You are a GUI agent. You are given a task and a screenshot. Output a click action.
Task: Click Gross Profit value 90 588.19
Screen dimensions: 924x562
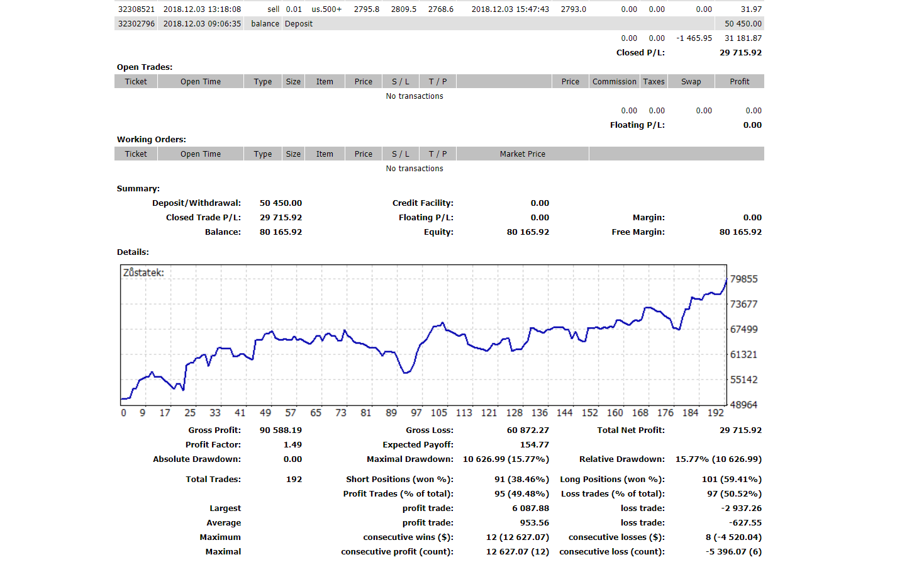click(281, 430)
